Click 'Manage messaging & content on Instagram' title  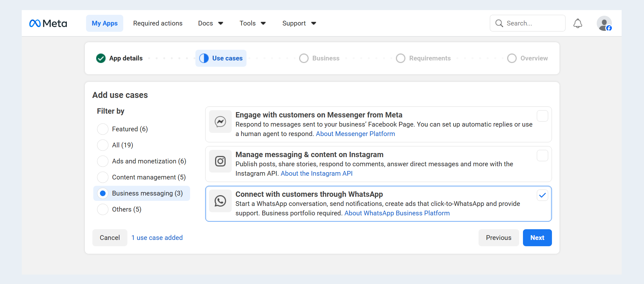[x=310, y=155]
